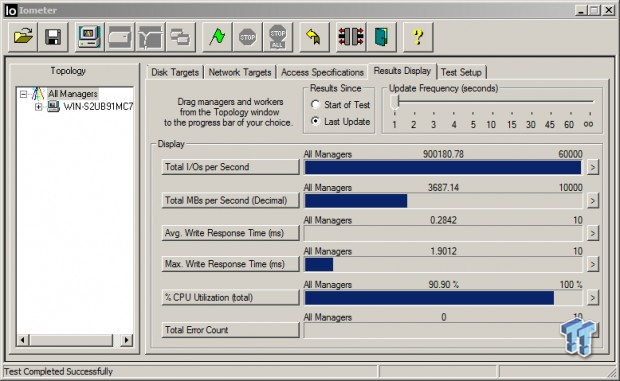Click the Stop current test icon
The image size is (620, 381).
coord(248,37)
